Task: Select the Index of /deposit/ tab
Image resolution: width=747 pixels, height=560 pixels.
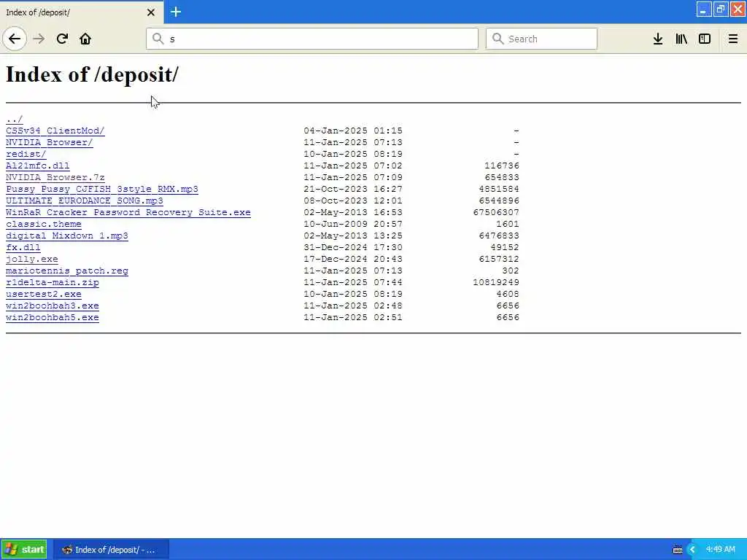Action: (82, 12)
